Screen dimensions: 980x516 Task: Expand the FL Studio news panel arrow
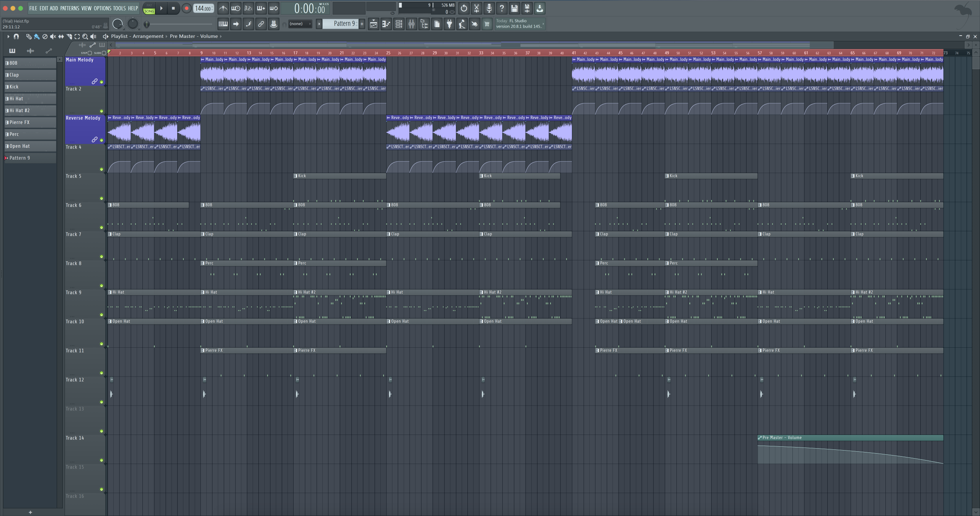coord(543,24)
